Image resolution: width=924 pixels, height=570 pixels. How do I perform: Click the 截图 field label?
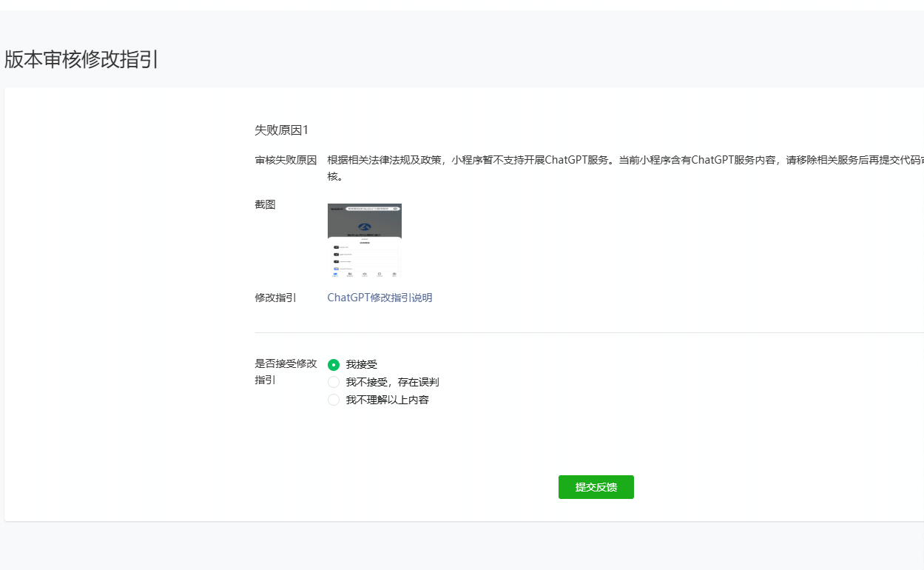[x=265, y=204]
